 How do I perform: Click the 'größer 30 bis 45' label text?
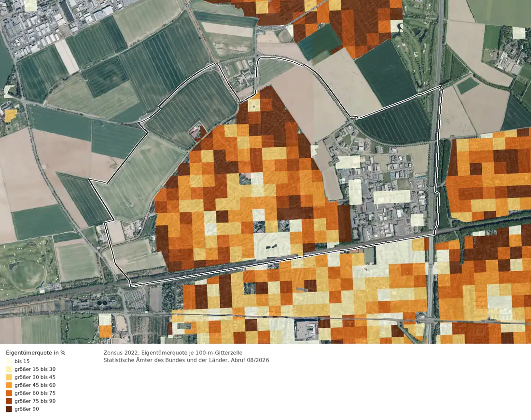pyautogui.click(x=35, y=377)
